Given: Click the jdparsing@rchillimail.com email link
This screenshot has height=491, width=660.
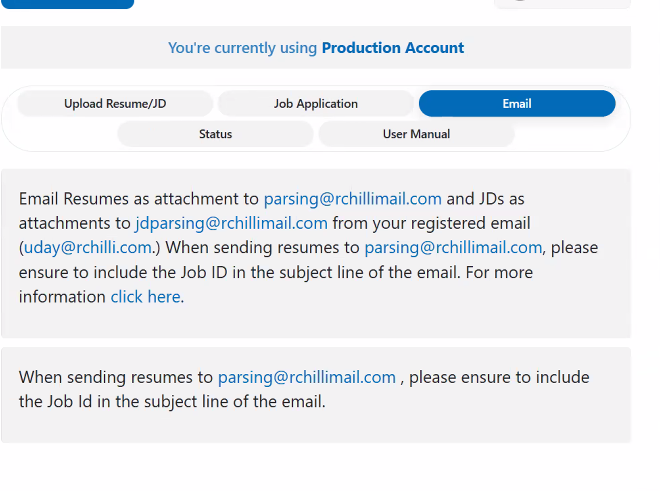Looking at the screenshot, I should (232, 223).
